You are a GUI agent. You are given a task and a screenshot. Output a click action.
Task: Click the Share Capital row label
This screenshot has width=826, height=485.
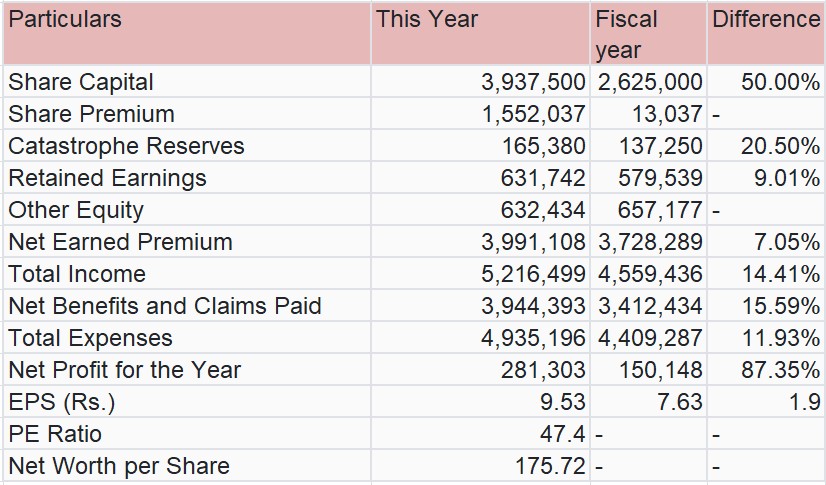click(x=81, y=82)
